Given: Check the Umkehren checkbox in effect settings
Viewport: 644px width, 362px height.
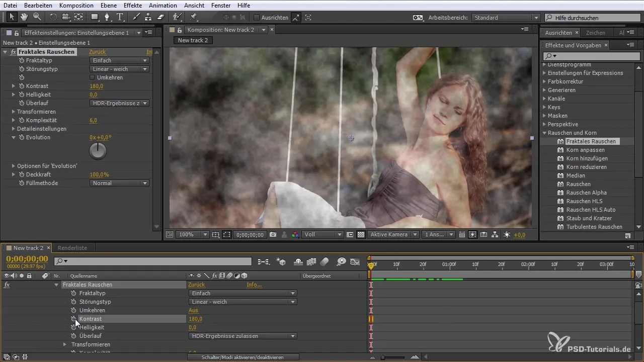Looking at the screenshot, I should (92, 77).
